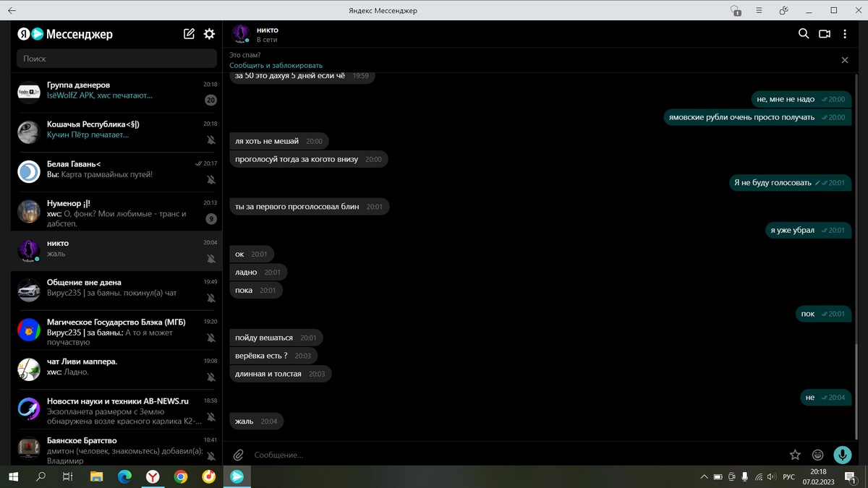
Task: Open the Общение вне дзена chat
Action: tap(116, 291)
